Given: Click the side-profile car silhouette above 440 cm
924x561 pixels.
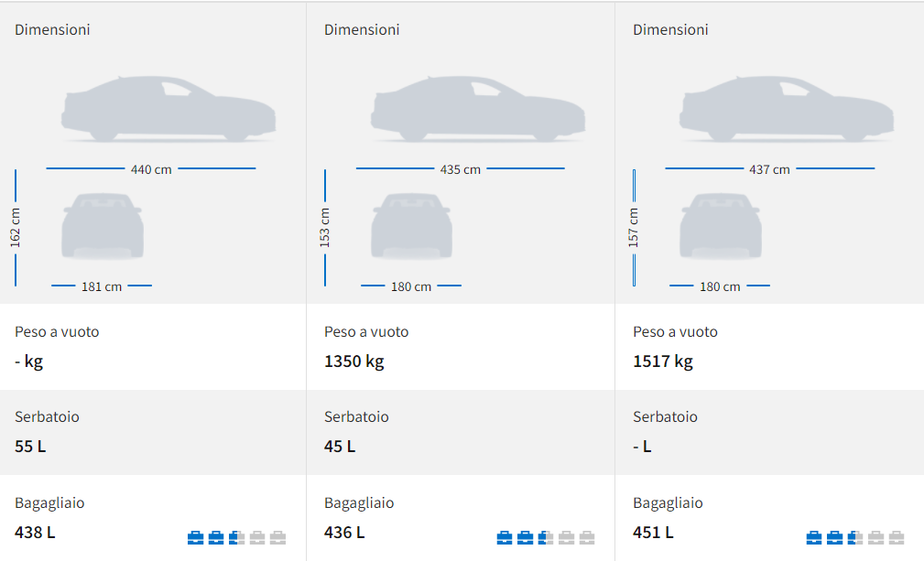Looking at the screenshot, I should pyautogui.click(x=168, y=110).
